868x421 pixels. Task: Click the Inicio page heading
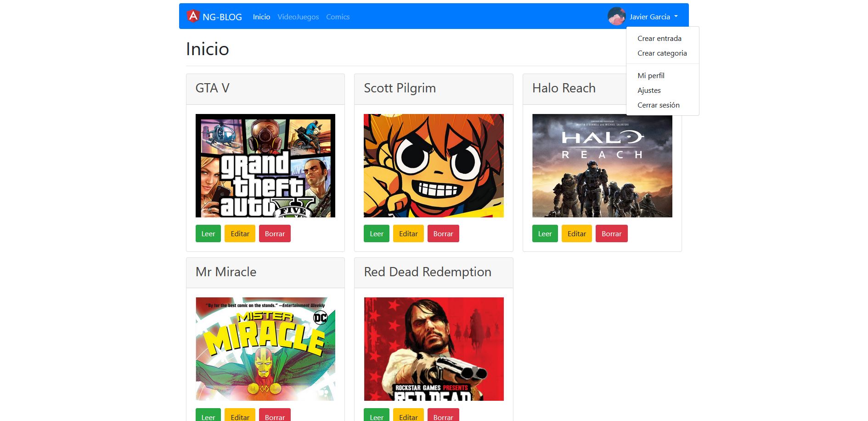208,49
